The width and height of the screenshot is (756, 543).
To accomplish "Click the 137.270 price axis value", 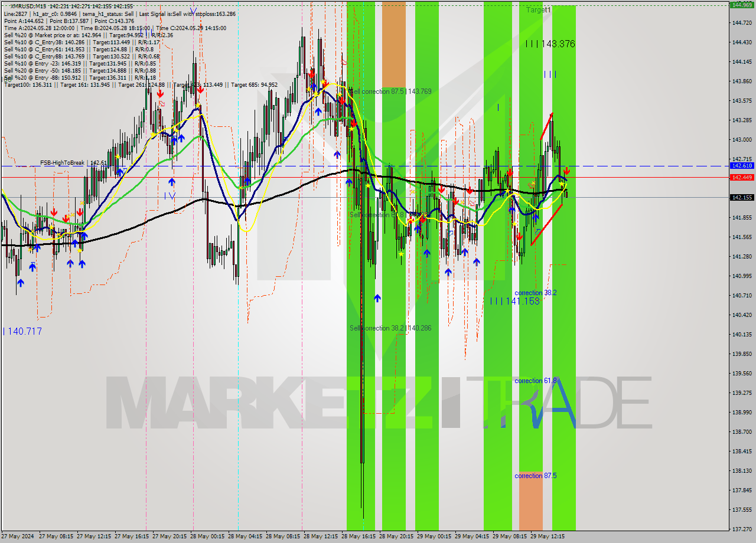I will (742, 529).
